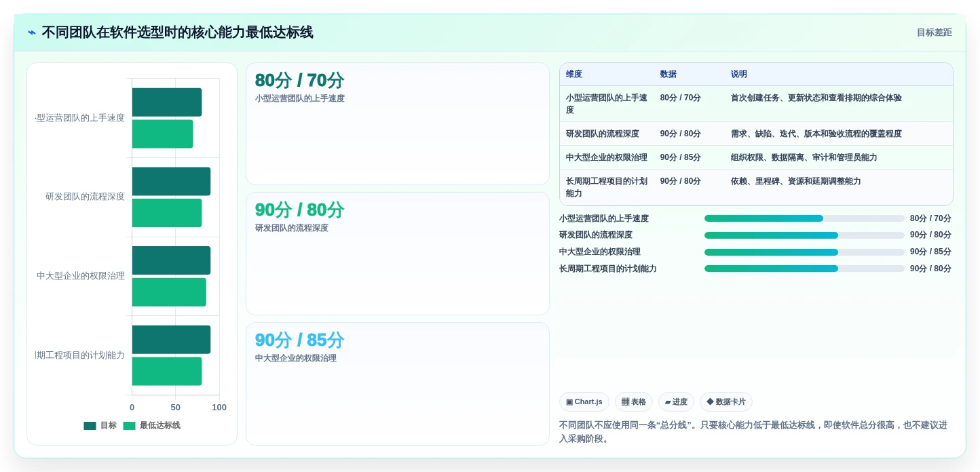Viewport: 980px width, 472px height.
Task: Click the 目标 bar for 中大型企业的权限治理
Action: pyautogui.click(x=171, y=260)
